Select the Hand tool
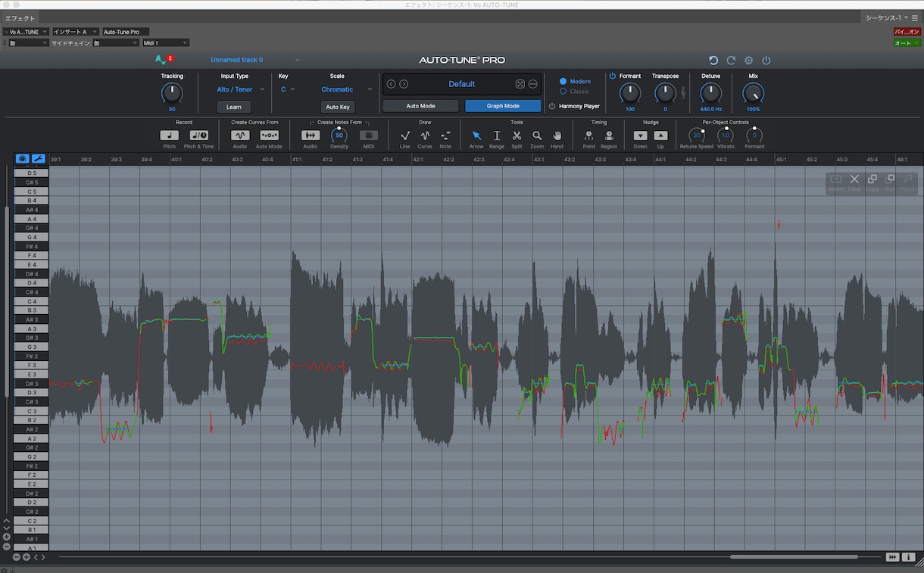The width and height of the screenshot is (924, 573). tap(557, 135)
